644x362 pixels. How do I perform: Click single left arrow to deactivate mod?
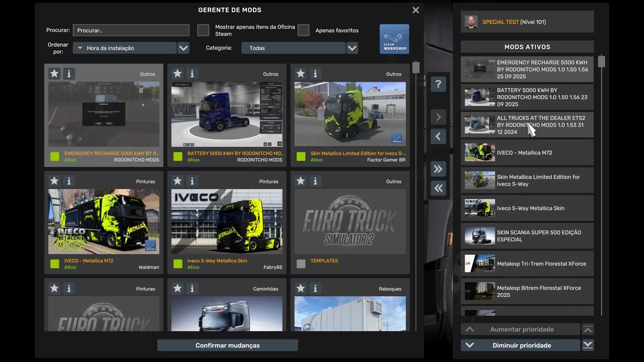click(x=438, y=136)
